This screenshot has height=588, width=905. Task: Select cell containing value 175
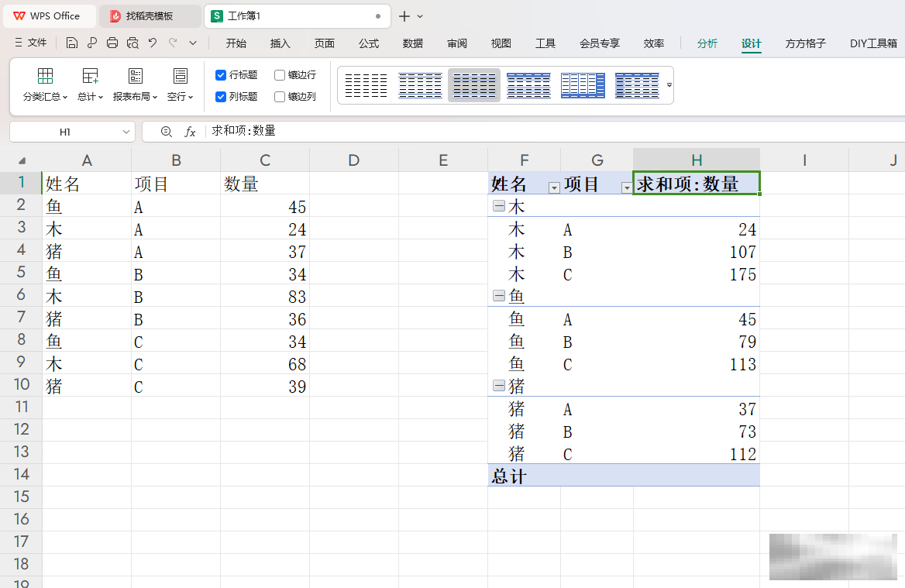click(x=696, y=273)
